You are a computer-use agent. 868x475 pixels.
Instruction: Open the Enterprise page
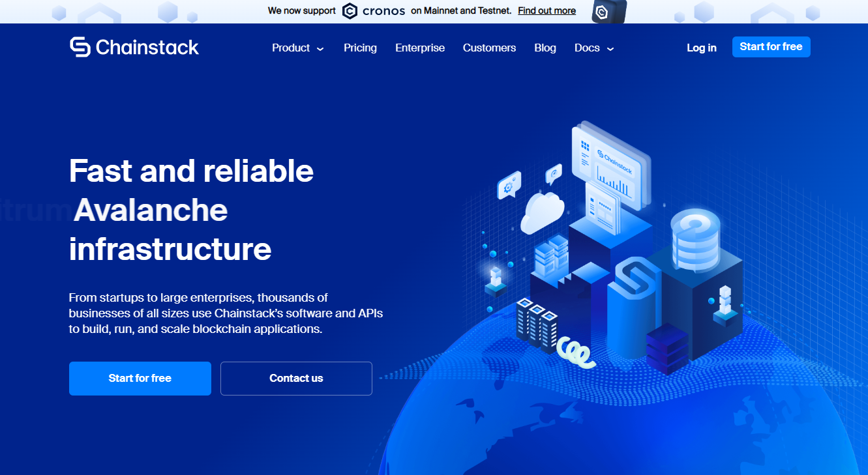pyautogui.click(x=420, y=48)
